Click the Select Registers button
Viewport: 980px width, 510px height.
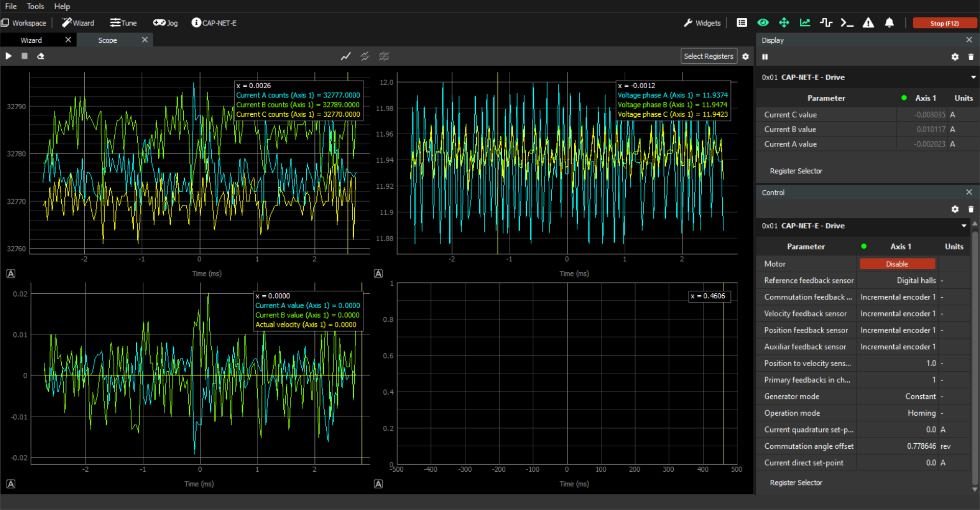[708, 56]
